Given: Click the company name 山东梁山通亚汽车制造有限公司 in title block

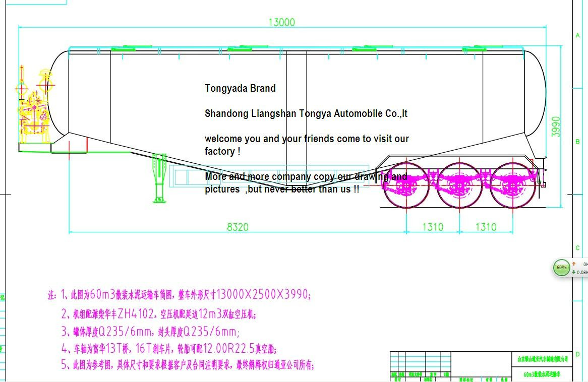Looking at the screenshot, I should pyautogui.click(x=542, y=359).
